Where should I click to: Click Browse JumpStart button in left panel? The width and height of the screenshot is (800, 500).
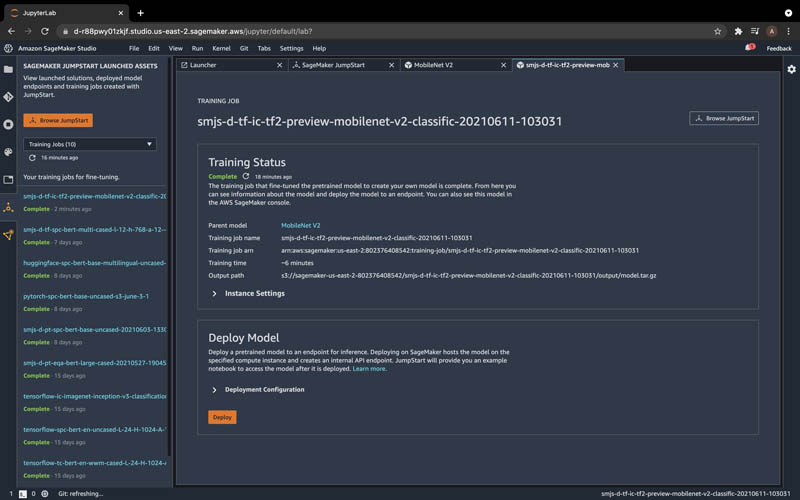[58, 120]
